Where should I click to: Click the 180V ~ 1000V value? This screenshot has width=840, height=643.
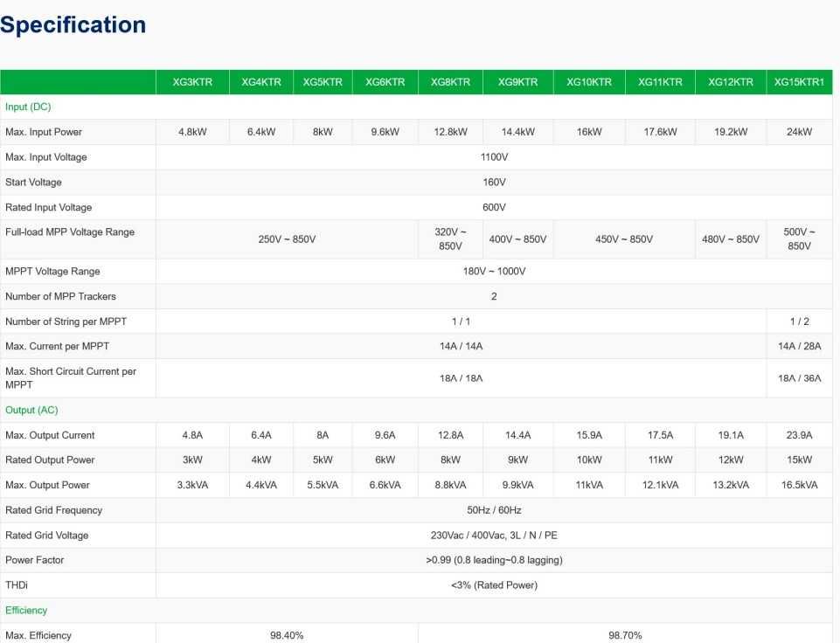pyautogui.click(x=494, y=271)
